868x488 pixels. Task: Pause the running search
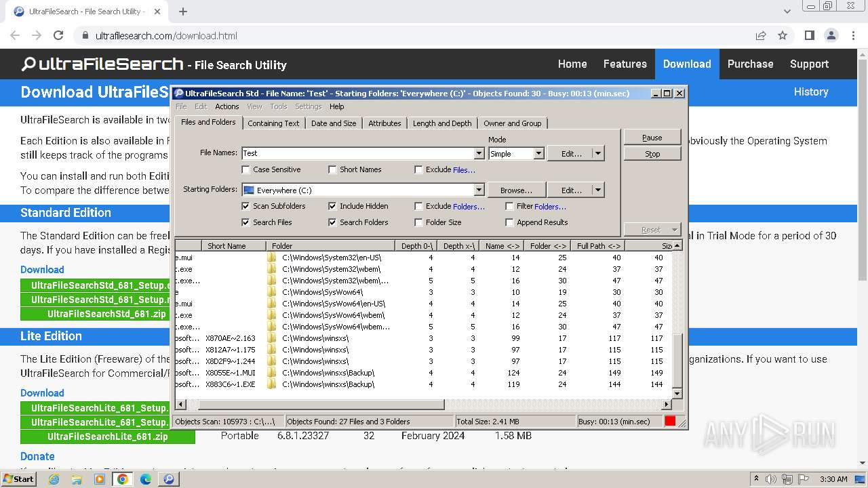pyautogui.click(x=652, y=138)
